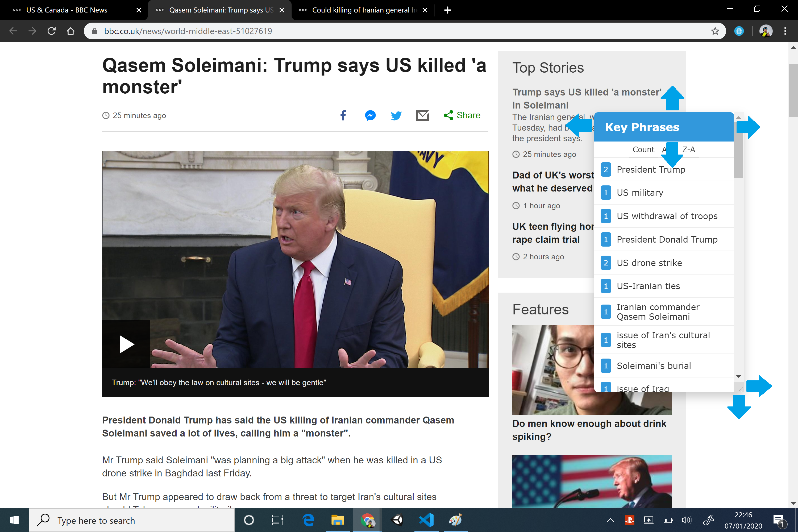Play the Trump video
This screenshot has width=798, height=532.
tap(126, 344)
